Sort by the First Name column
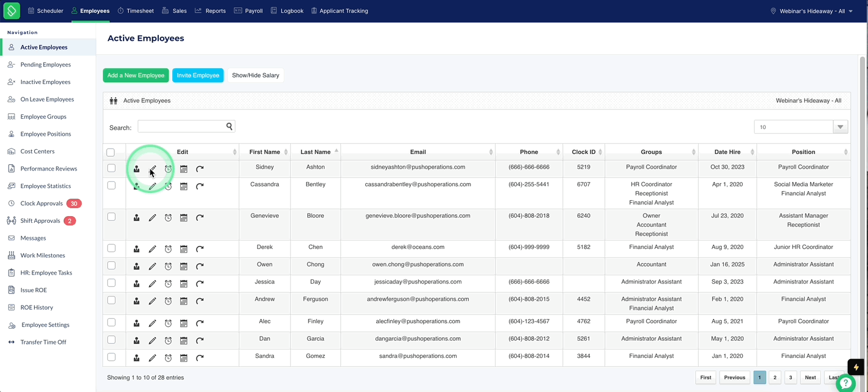The image size is (868, 392). click(264, 152)
